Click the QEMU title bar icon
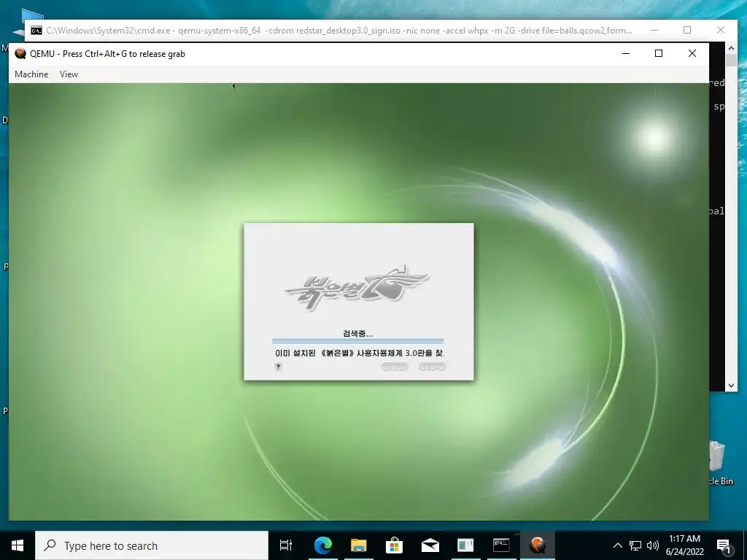 (20, 53)
